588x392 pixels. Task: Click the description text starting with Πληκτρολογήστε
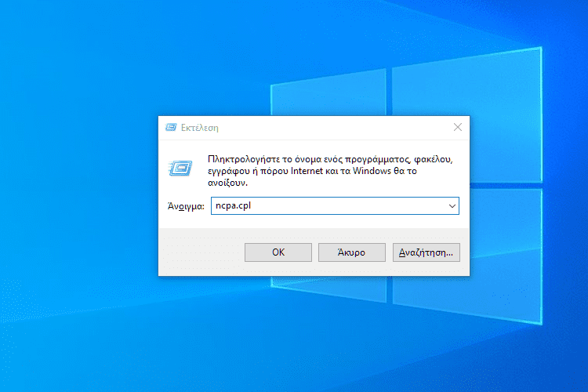[x=330, y=171]
